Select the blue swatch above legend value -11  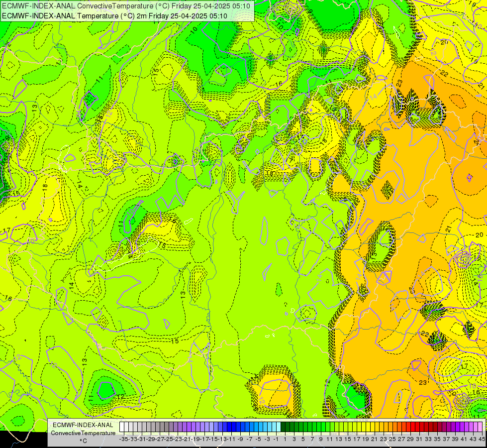pyautogui.click(x=229, y=427)
